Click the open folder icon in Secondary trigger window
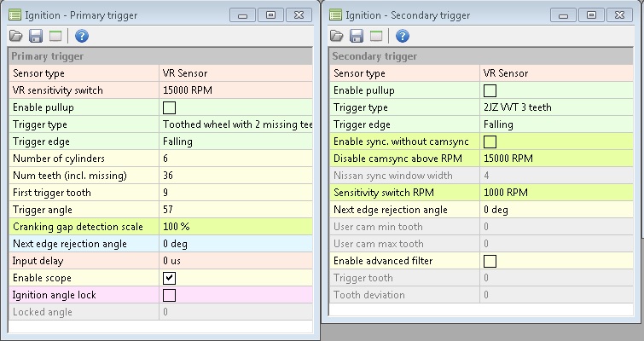 coord(337,36)
